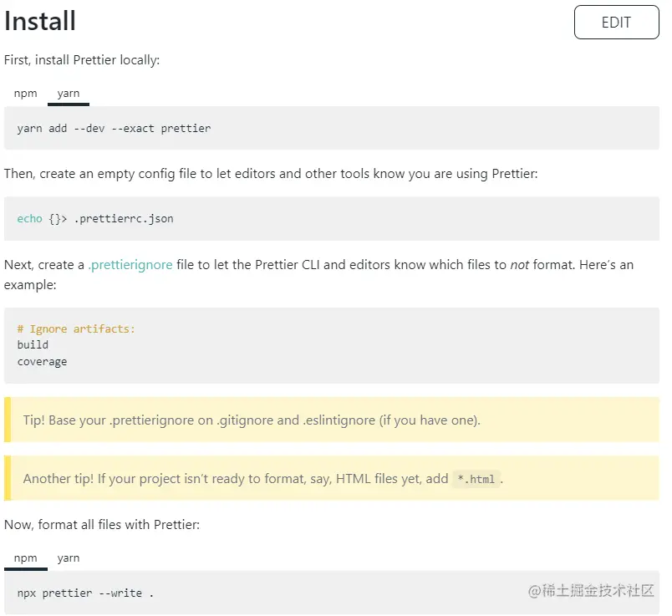Click the npx prettier --write . command
Image resolution: width=672 pixels, height=616 pixels.
click(85, 593)
